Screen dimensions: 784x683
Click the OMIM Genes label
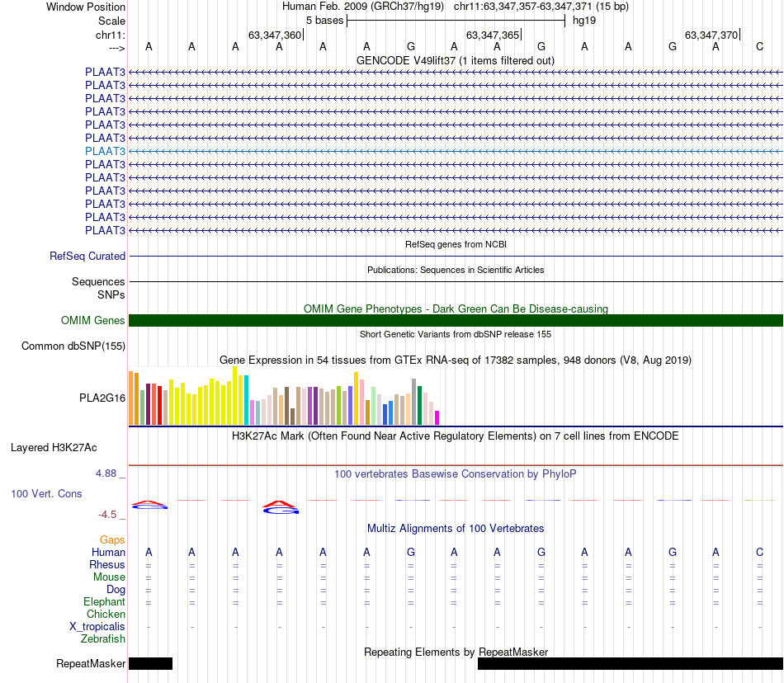point(92,320)
